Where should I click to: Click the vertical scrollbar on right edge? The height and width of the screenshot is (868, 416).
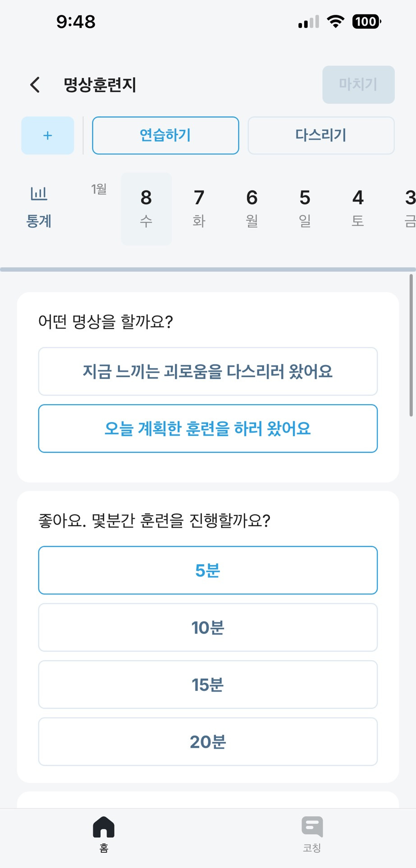(411, 345)
